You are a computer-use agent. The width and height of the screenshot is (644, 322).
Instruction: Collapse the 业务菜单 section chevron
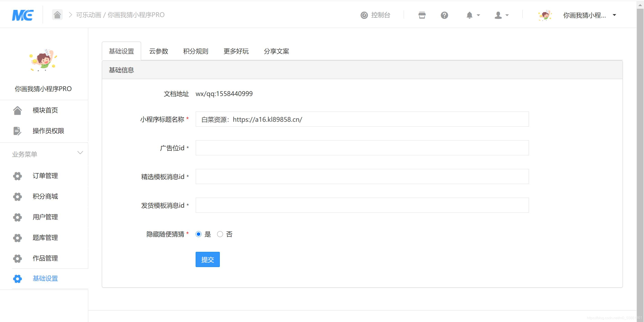[x=80, y=153]
